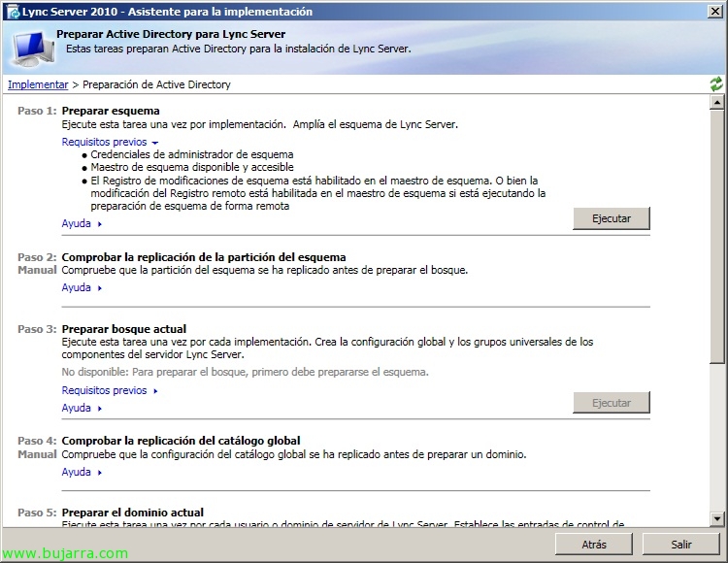Click the heading 'Comprobar la replicación del catálogo global'

point(182,441)
